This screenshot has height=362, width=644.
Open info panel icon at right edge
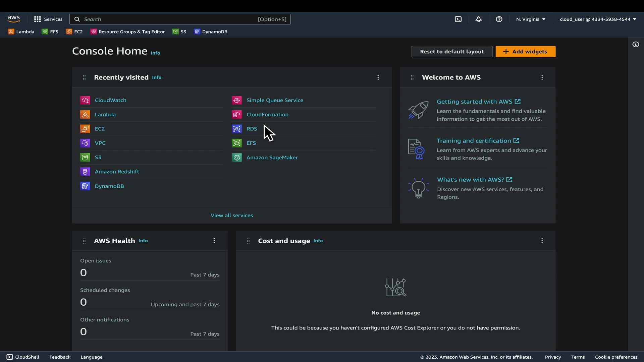click(x=636, y=45)
